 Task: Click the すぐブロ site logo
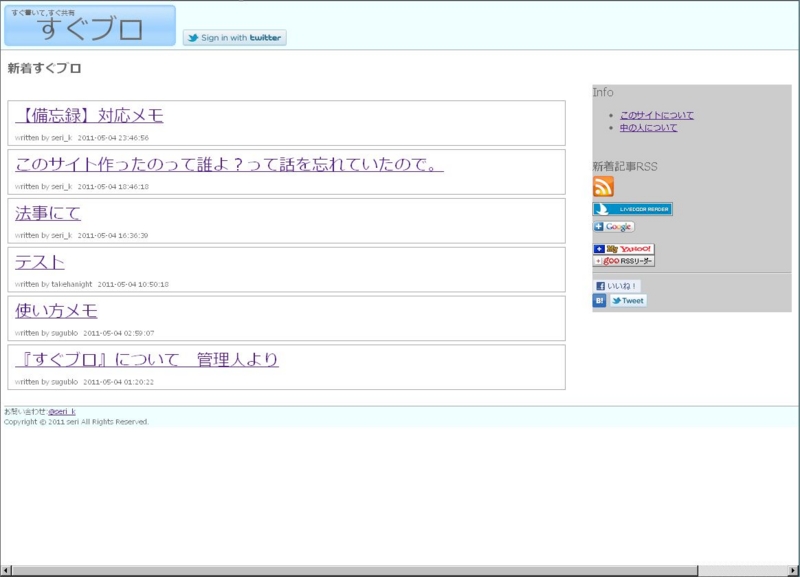coord(90,27)
